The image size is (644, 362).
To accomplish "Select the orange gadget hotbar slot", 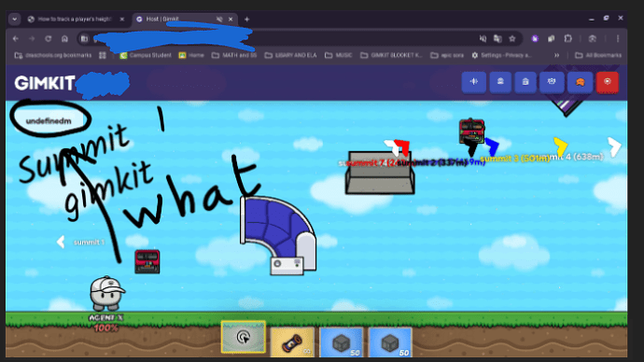I will (x=292, y=341).
